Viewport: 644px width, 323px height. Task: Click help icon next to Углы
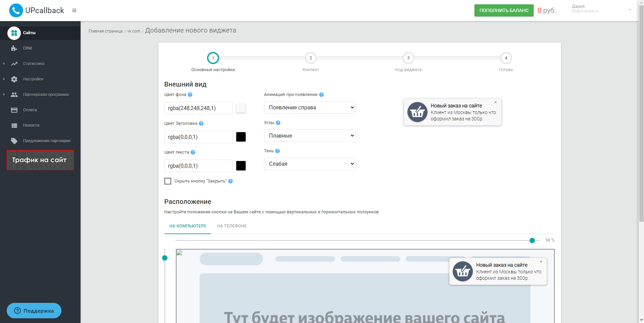pos(278,123)
